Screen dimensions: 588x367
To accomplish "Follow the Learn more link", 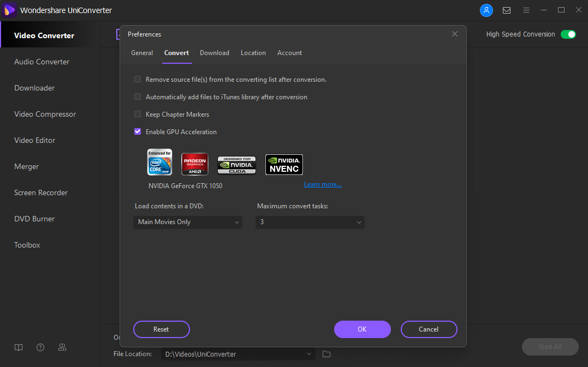I will (x=323, y=184).
